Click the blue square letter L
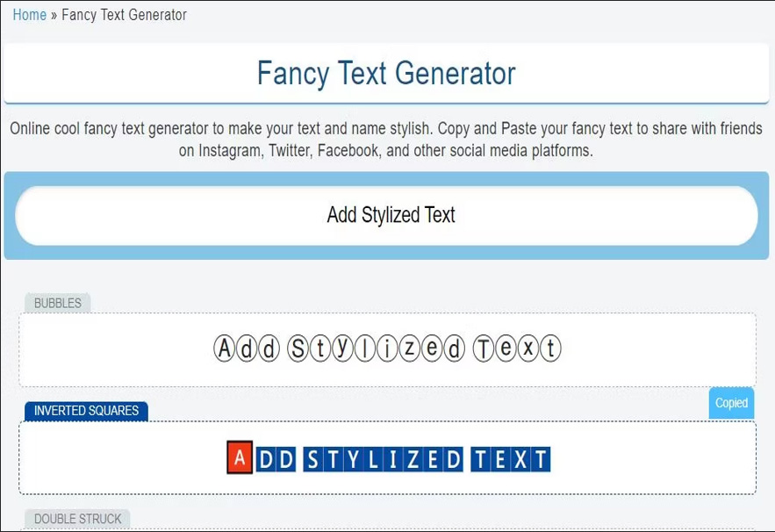 [x=373, y=459]
